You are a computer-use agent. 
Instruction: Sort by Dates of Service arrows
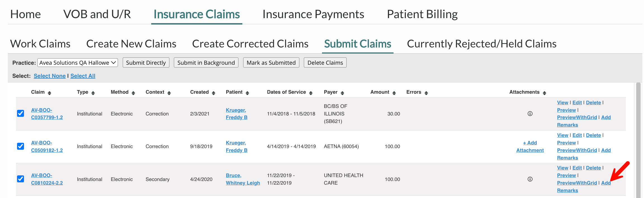click(311, 93)
